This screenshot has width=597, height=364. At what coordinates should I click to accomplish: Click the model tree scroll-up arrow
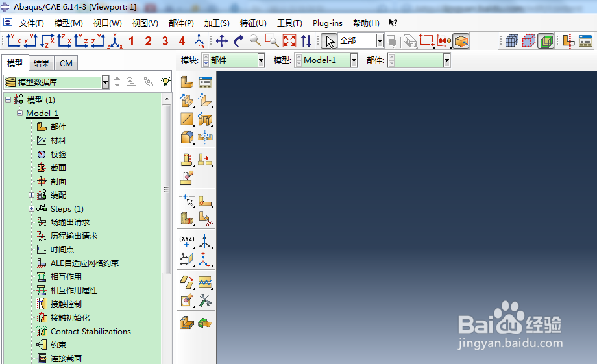(x=166, y=99)
